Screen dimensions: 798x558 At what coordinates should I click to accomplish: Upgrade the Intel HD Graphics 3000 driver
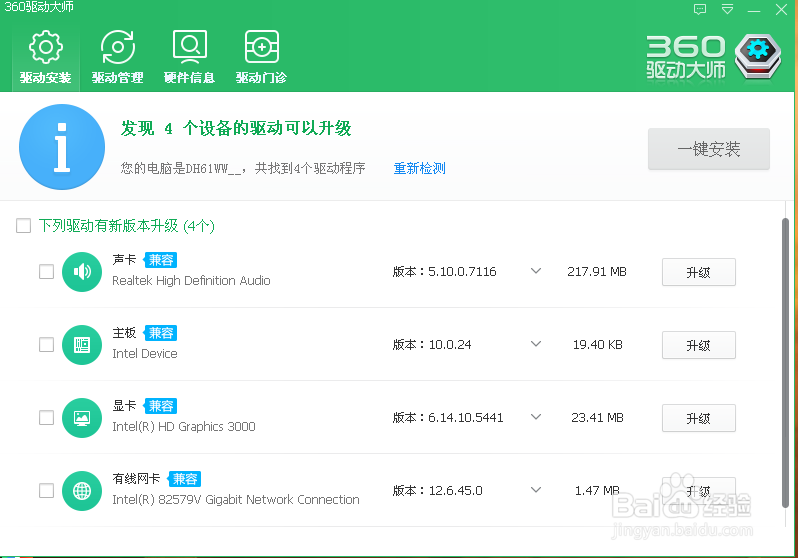[698, 418]
